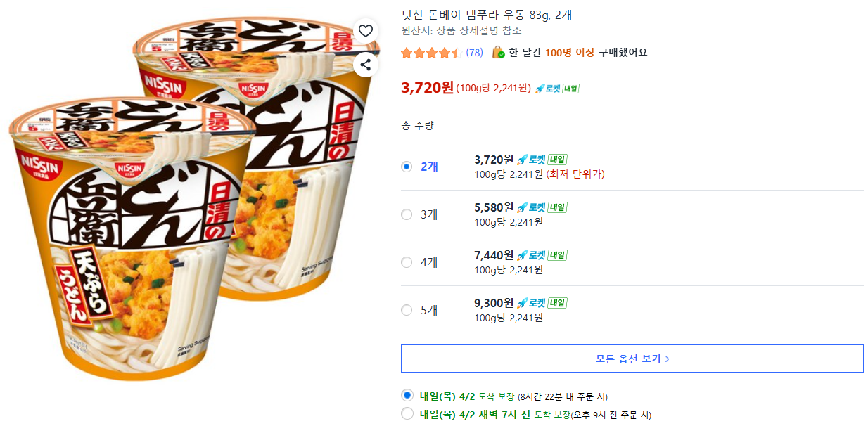This screenshot has height=426, width=868.
Task: Click the Rocket badge in the 5개 option row
Action: click(532, 303)
